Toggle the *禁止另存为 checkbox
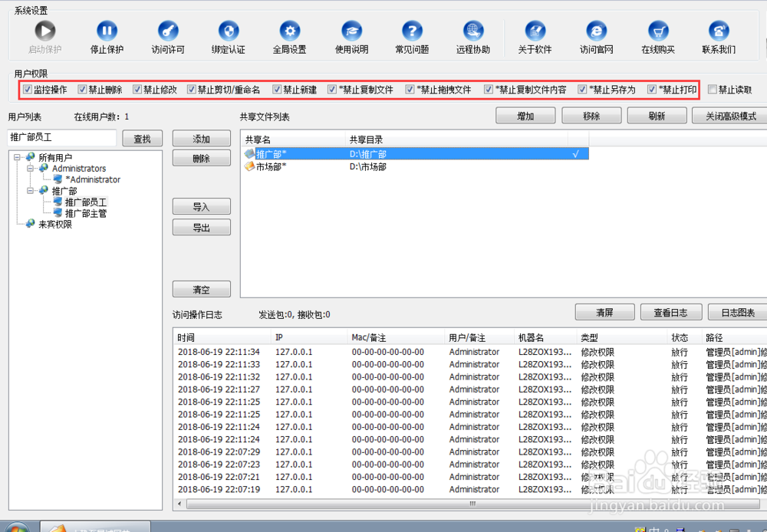Viewport: 767px width, 532px height. pos(582,90)
